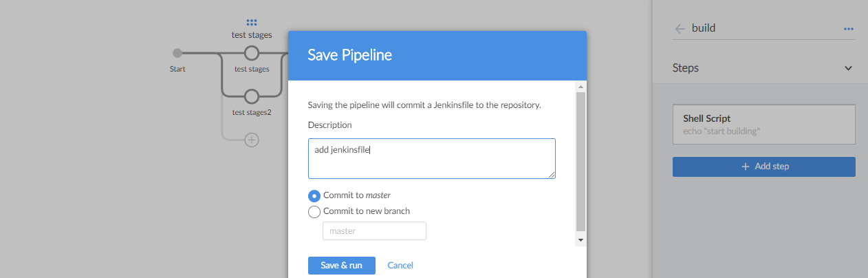Select the test stages2 node circle
Screen dimensions: 868x278
coord(252,96)
